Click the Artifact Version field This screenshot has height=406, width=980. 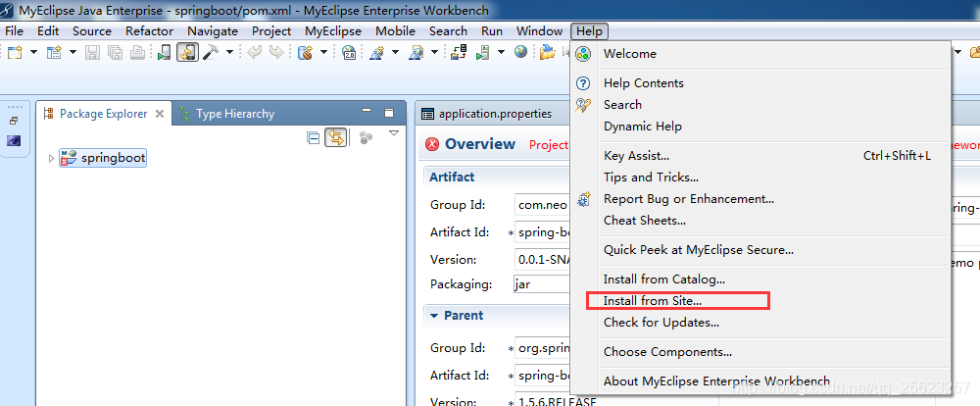click(543, 259)
